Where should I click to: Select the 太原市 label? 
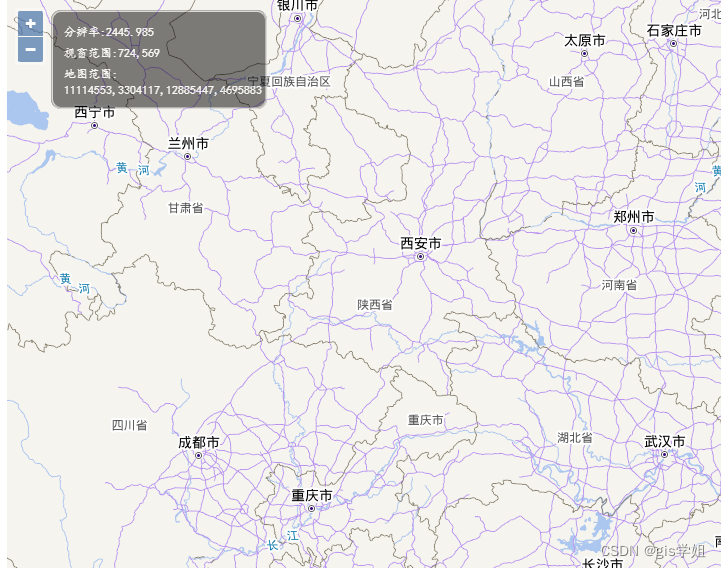click(x=585, y=40)
